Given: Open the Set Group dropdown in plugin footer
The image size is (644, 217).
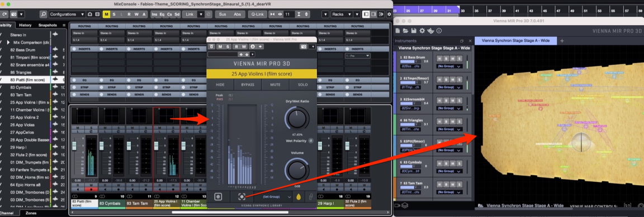Looking at the screenshot, I should coord(273,197).
